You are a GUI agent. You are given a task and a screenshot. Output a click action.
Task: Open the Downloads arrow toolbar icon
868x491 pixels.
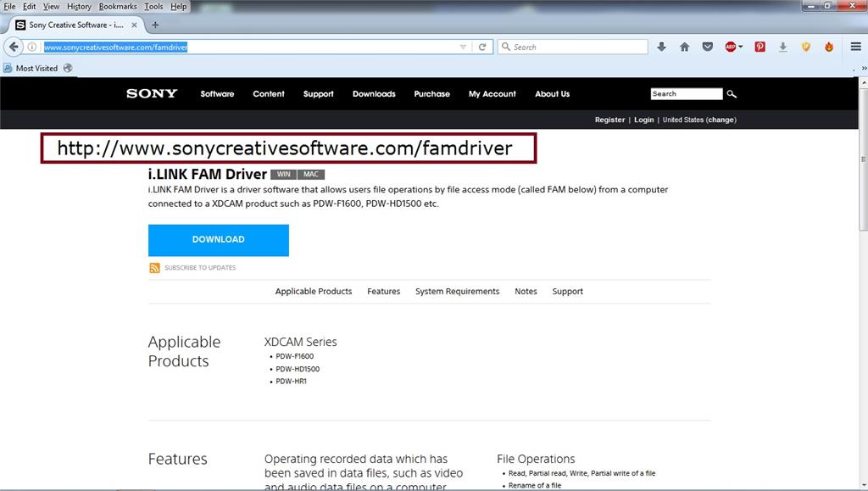pos(661,47)
